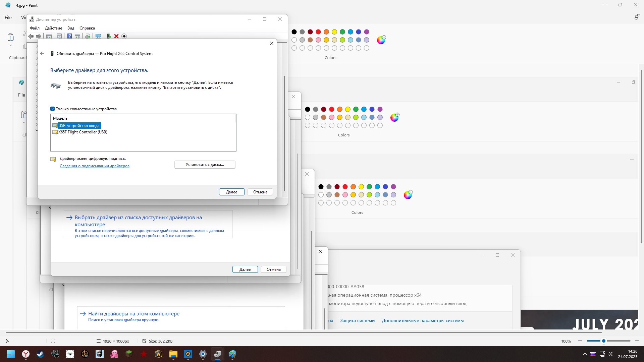Open "Сведения о подписывании драйверов" link
The image size is (644, 362).
(94, 166)
